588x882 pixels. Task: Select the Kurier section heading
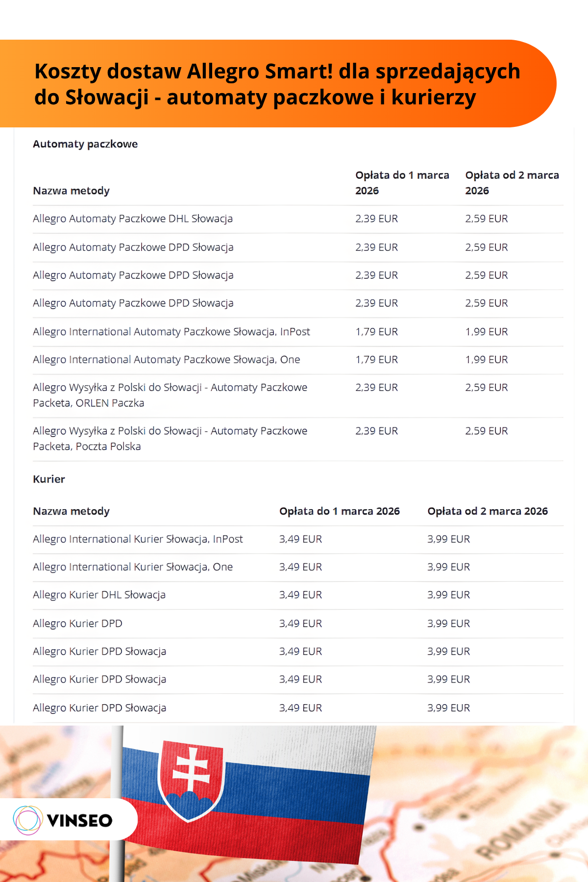pos(49,479)
